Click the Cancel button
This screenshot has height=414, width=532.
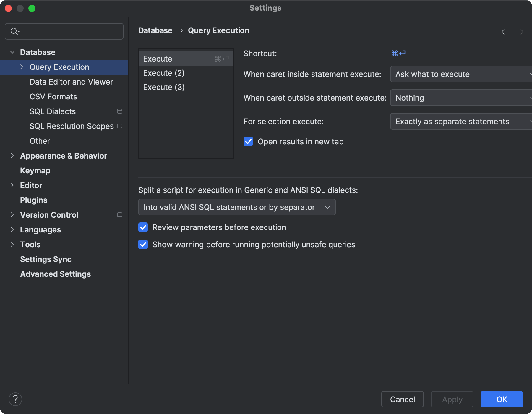coord(402,399)
